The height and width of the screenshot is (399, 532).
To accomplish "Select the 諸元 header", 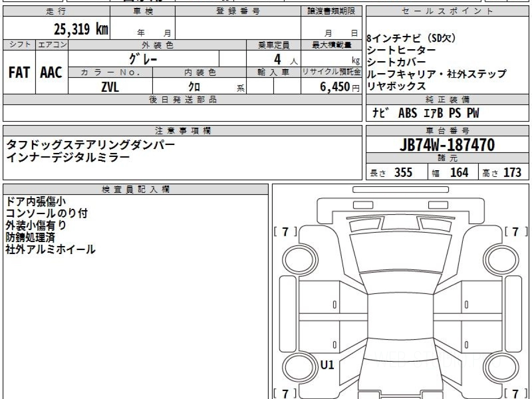I will pyautogui.click(x=447, y=158).
